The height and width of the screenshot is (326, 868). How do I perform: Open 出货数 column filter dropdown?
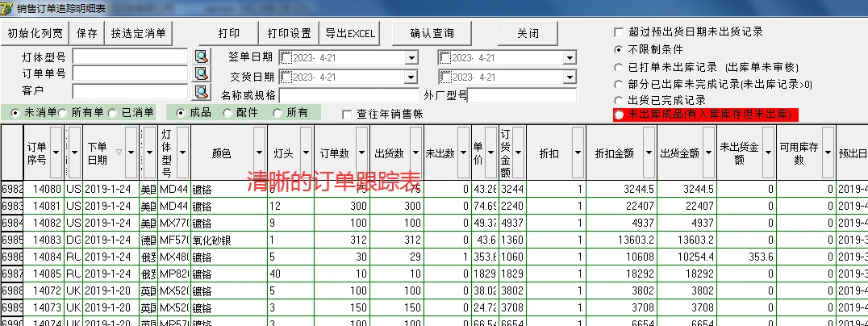pos(415,153)
